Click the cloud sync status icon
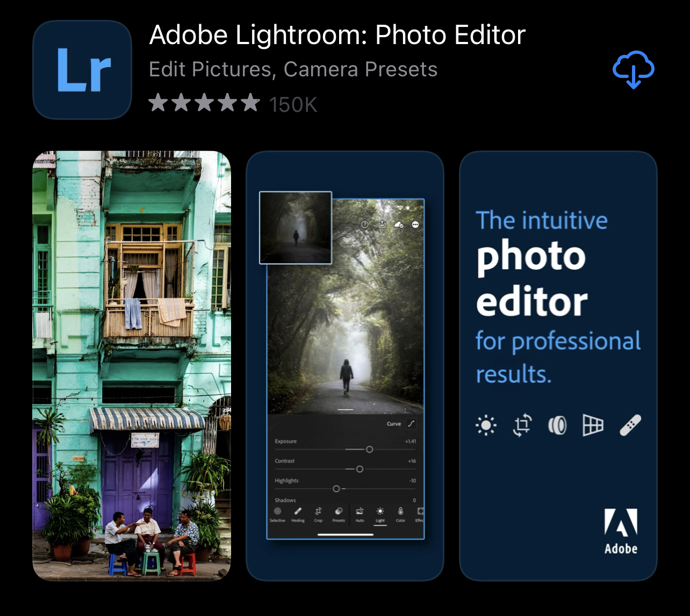The width and height of the screenshot is (690, 616). pyautogui.click(x=399, y=225)
